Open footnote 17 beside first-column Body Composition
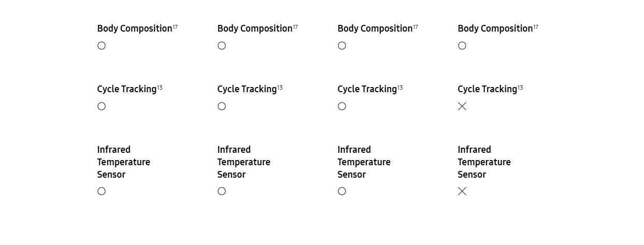This screenshot has width=644, height=245. coord(175,27)
